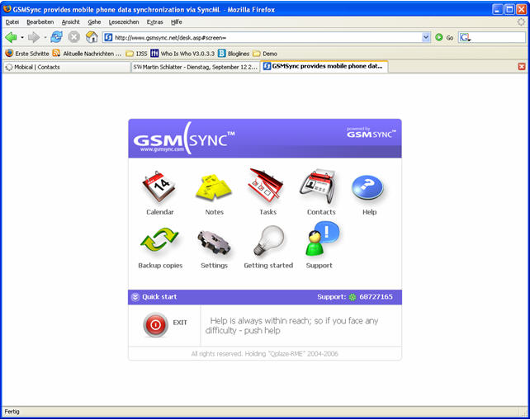Open the forward history dropdown arrow
The image size is (530, 420).
[x=45, y=37]
